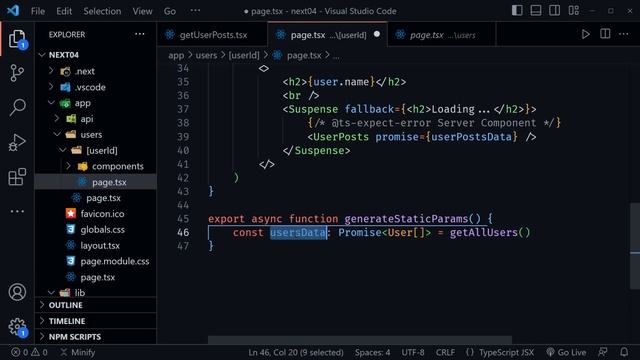Open editor More Actions ellipsis

tap(624, 34)
